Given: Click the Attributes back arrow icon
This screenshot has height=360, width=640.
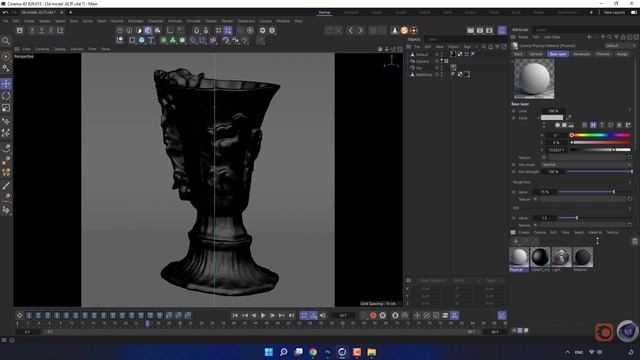Looking at the screenshot, I should pos(589,37).
